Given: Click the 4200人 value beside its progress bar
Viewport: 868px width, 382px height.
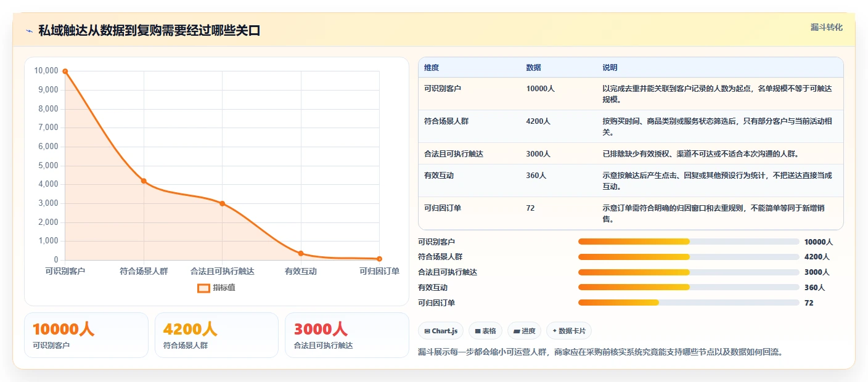Looking at the screenshot, I should click(x=817, y=257).
